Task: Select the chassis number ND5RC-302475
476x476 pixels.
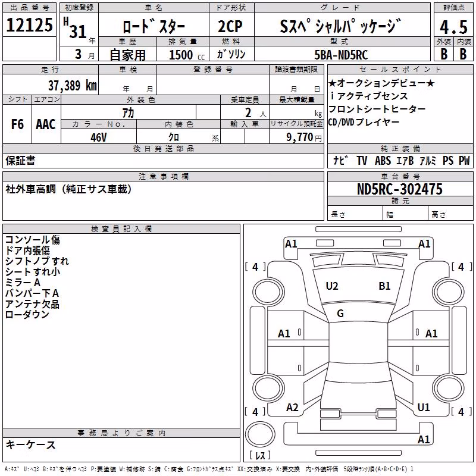Action: pyautogui.click(x=400, y=189)
